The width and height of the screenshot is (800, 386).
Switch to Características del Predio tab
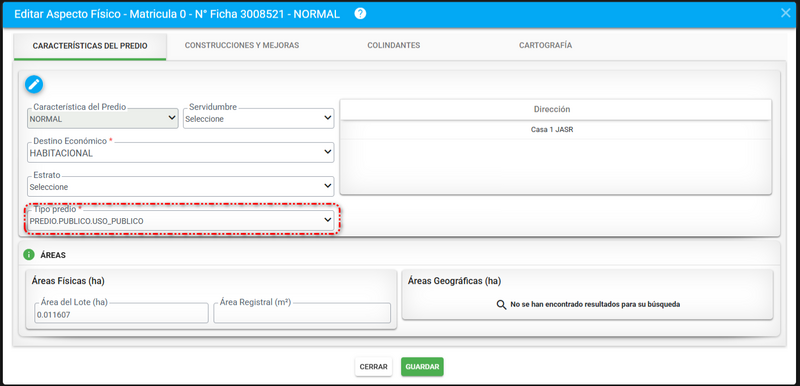tap(90, 46)
